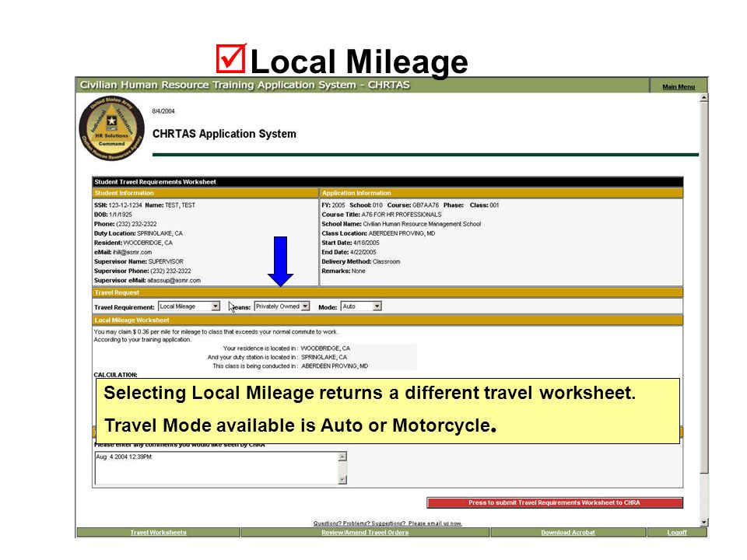Image resolution: width=747 pixels, height=560 pixels.
Task: Click residence location WOODBRIDGE, CA in worksheet
Action: [325, 348]
